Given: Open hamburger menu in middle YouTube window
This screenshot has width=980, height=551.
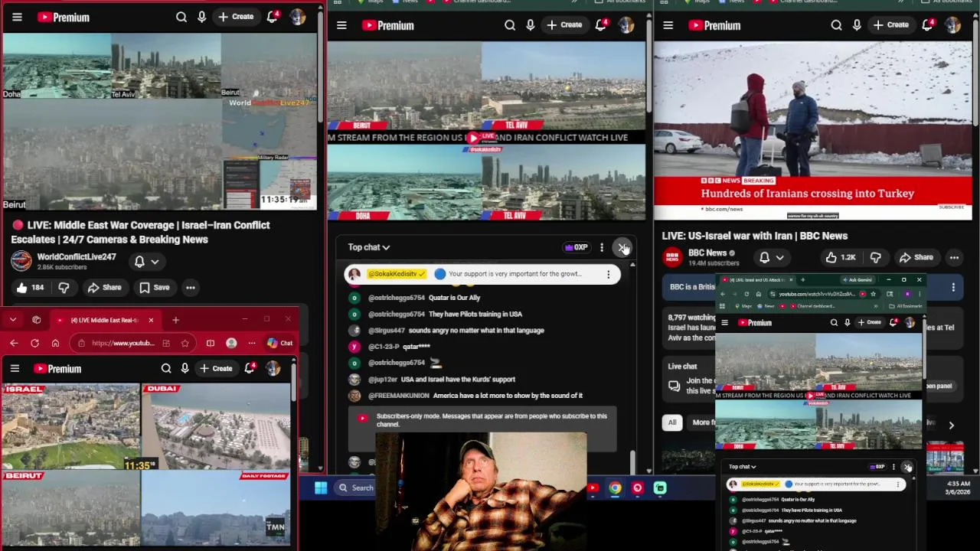Looking at the screenshot, I should point(341,25).
